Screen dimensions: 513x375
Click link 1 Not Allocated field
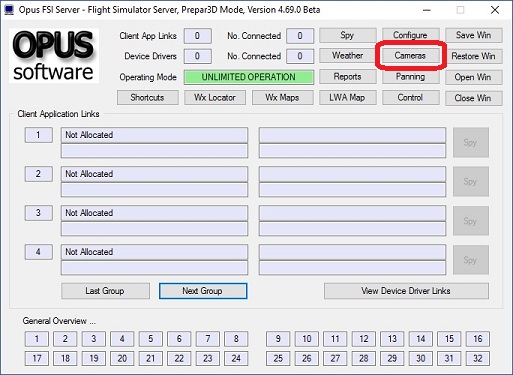[x=154, y=135]
